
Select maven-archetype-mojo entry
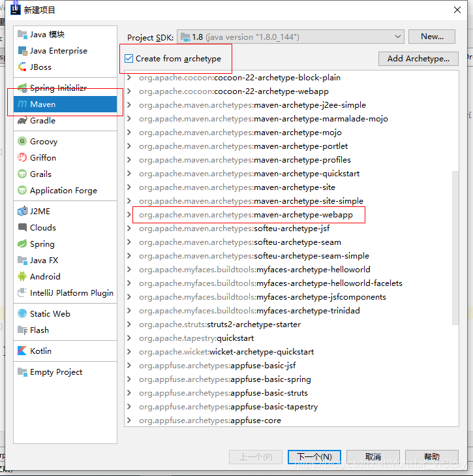coord(240,133)
